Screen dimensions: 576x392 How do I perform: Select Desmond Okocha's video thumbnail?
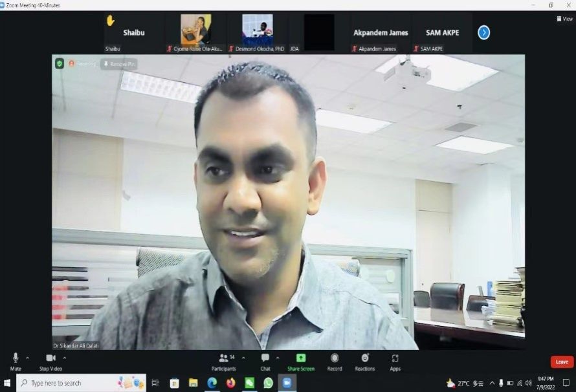click(257, 31)
